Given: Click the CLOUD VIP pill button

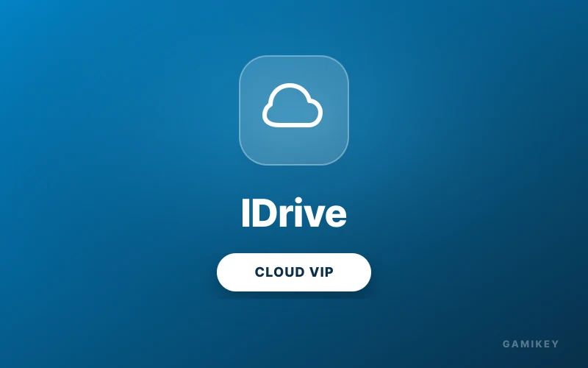Looking at the screenshot, I should tap(293, 272).
